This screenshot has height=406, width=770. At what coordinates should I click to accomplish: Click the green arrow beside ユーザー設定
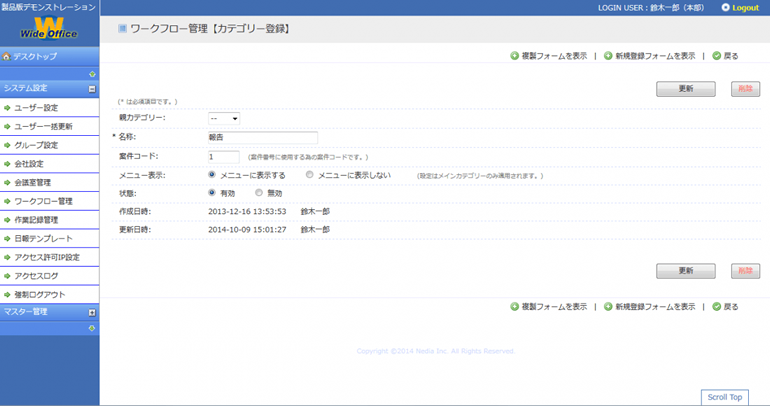[x=7, y=108]
